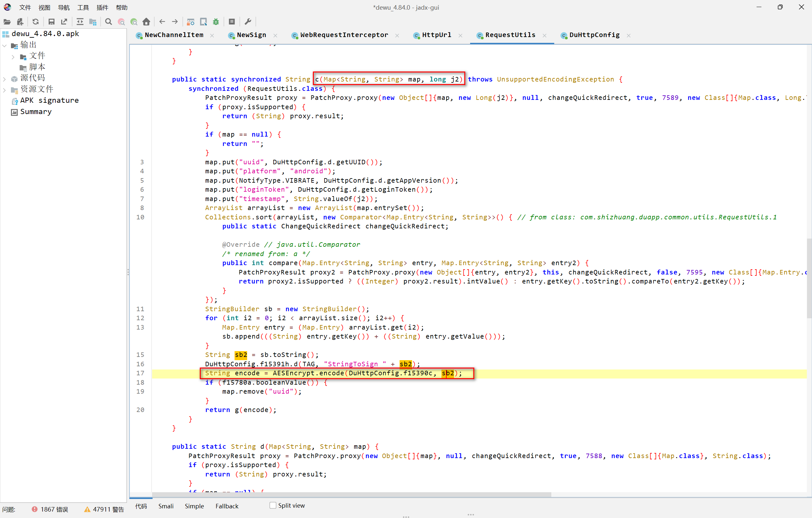The image size is (812, 518).
Task: Navigate back with left arrow icon
Action: click(x=162, y=22)
